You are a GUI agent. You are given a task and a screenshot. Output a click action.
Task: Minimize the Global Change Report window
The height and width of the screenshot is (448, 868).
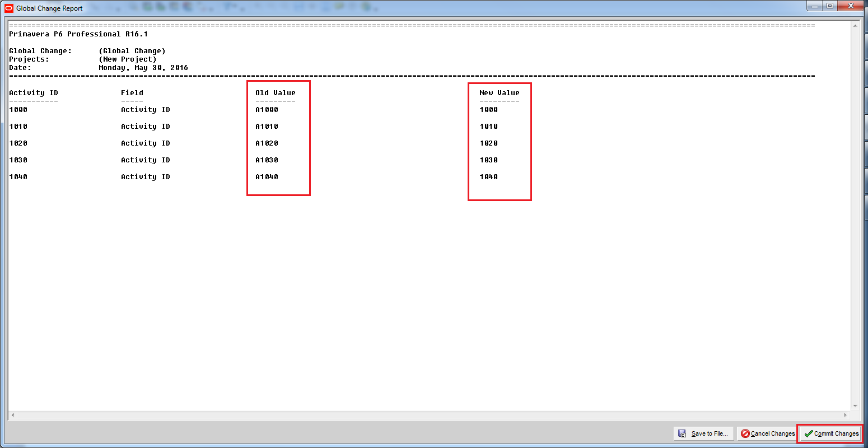point(814,6)
